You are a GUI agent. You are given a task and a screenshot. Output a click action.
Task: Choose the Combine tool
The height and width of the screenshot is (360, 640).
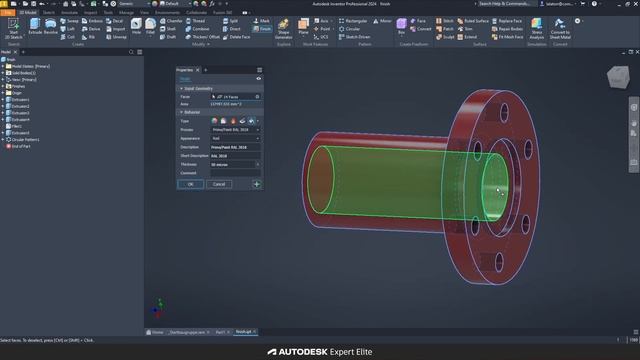pos(197,29)
